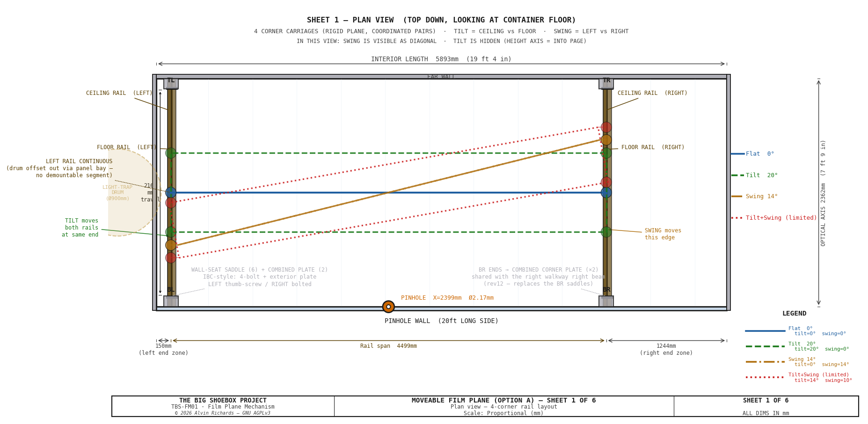868x424 pixels.
Task: Click the 'SHEET 1 — PLAN VIEW' title
Action: coord(441,20)
